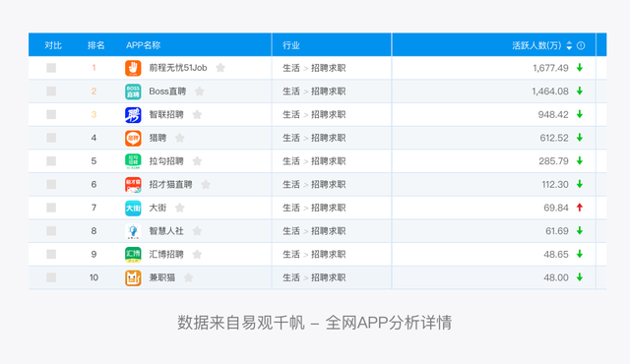The height and width of the screenshot is (364, 630).
Task: Star the 智慧人社 app
Action: [197, 231]
